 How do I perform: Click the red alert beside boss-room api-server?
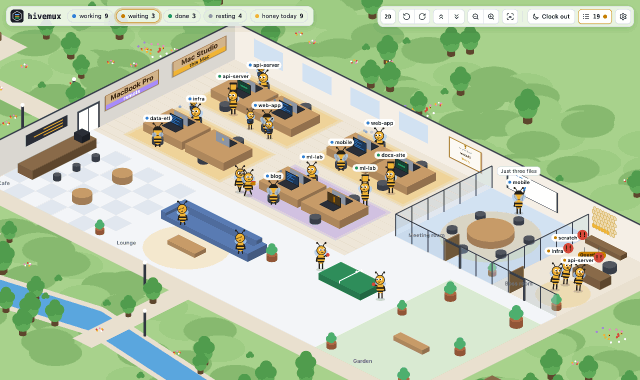pyautogui.click(x=599, y=257)
